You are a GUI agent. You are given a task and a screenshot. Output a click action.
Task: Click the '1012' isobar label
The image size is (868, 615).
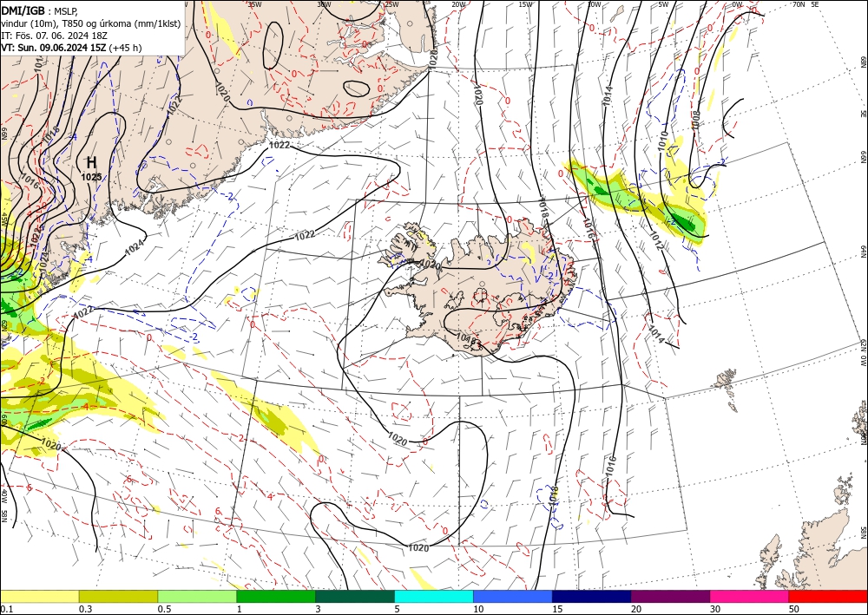coord(656,239)
